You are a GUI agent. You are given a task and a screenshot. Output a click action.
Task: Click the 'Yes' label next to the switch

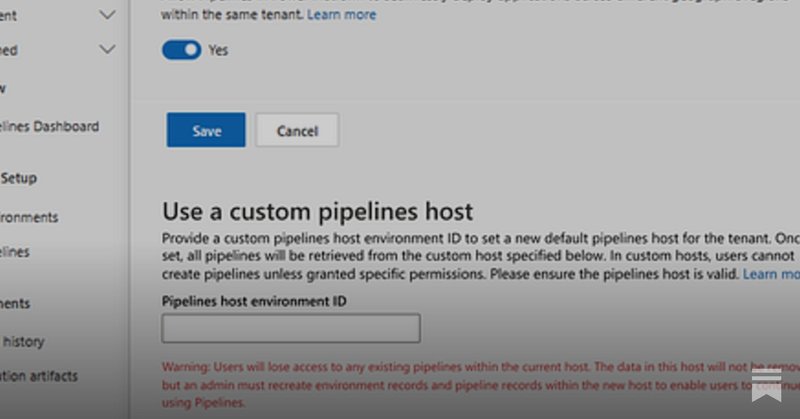click(x=218, y=50)
